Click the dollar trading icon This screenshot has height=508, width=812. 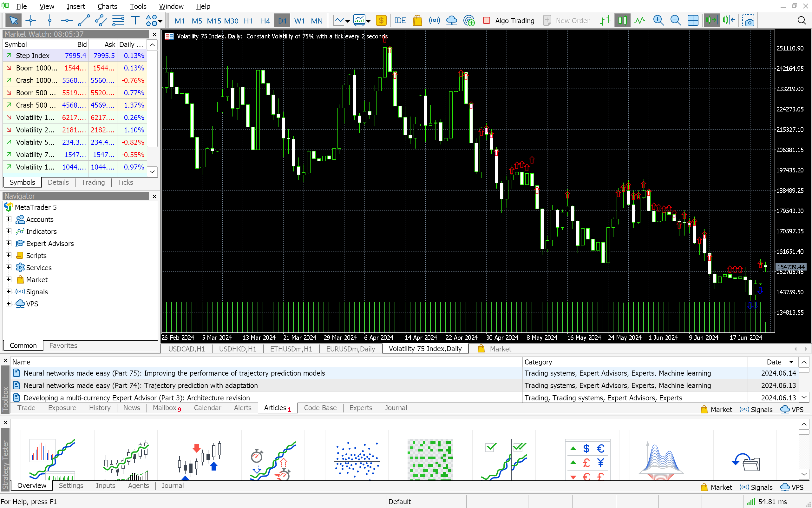tap(381, 21)
